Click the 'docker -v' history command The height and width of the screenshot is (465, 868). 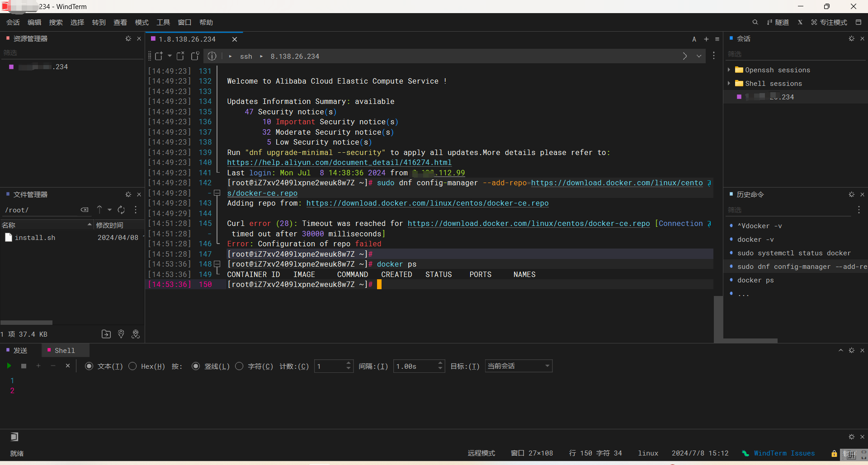click(755, 240)
